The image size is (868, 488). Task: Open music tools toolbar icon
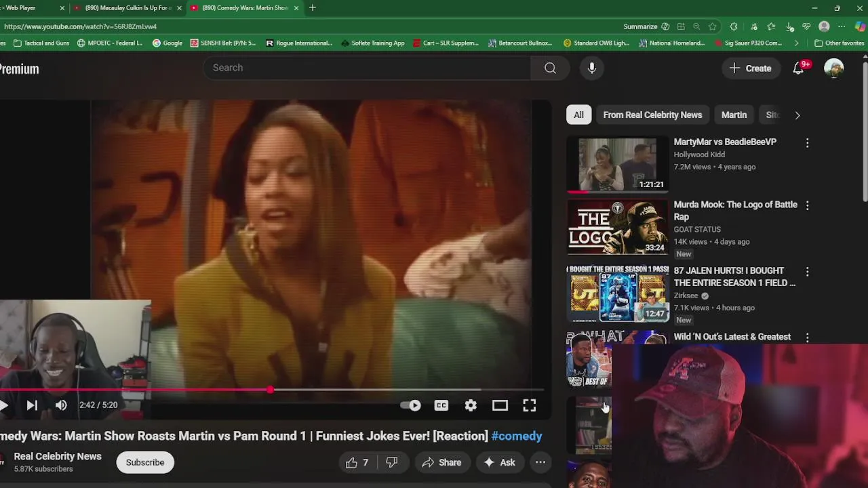click(x=754, y=26)
